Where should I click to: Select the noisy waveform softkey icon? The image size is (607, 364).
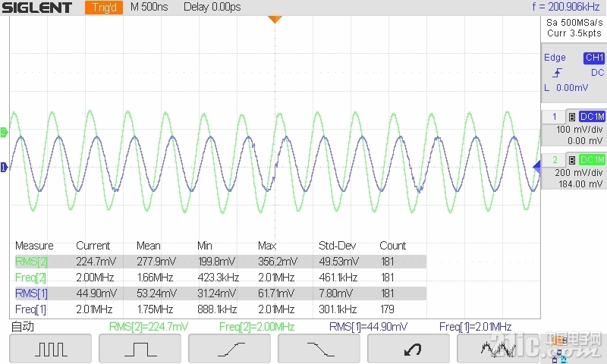tap(498, 349)
